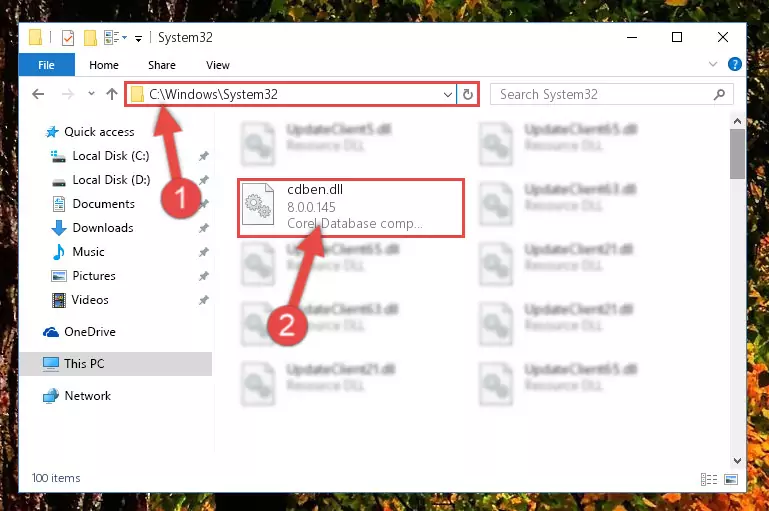Click the Quick access star icon
This screenshot has height=511, width=769.
click(x=51, y=132)
